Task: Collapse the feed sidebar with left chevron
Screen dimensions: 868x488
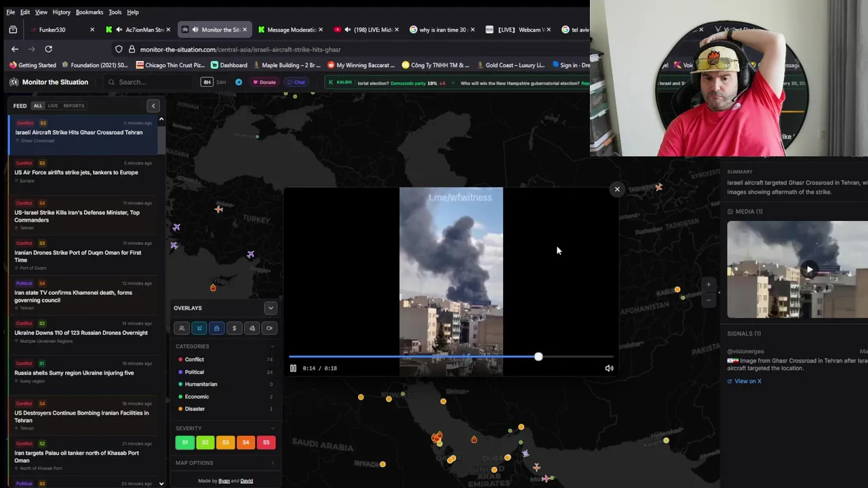Action: click(x=153, y=106)
